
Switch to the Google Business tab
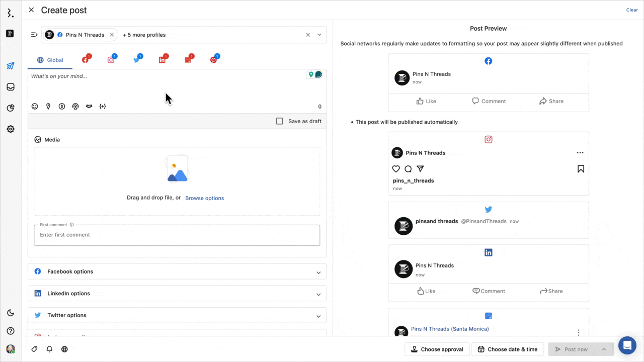[x=189, y=59]
